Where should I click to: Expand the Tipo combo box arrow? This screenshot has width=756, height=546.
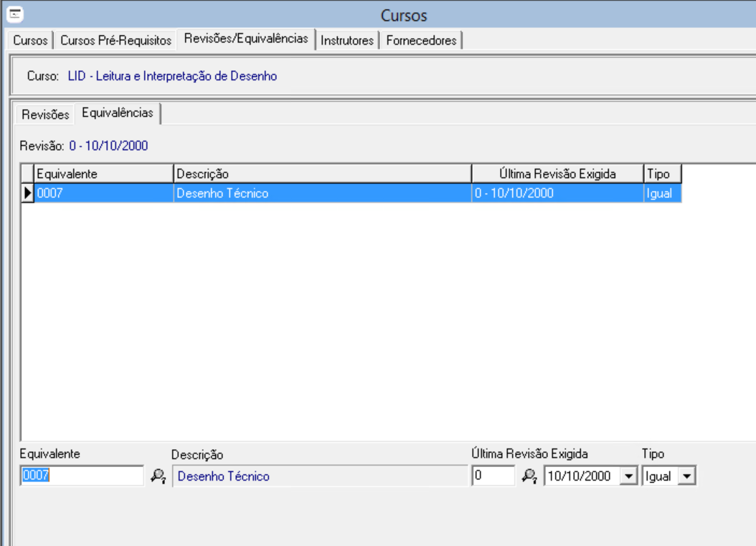[x=687, y=476]
